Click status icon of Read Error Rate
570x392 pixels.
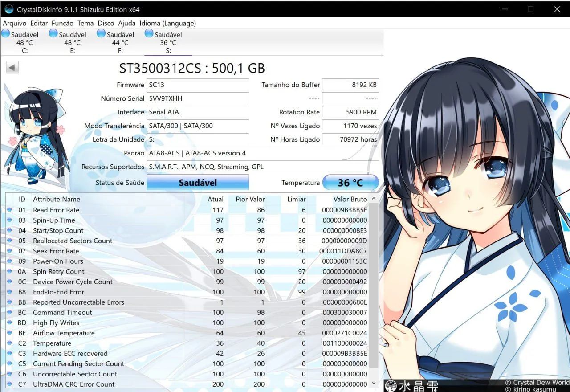tap(10, 210)
